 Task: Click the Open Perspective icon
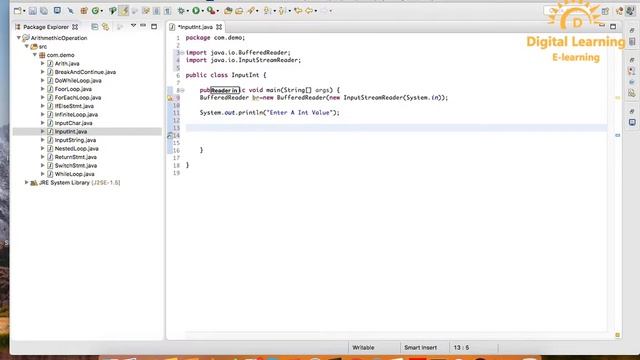(x=605, y=11)
